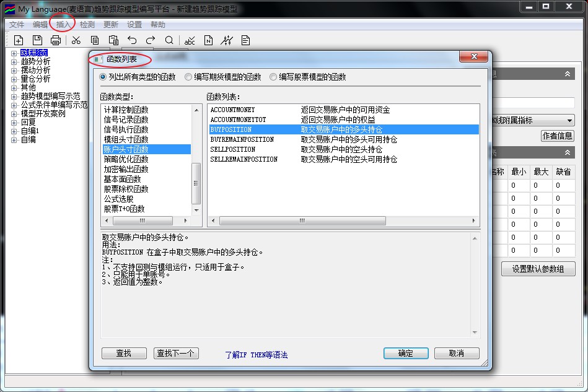
Task: Click the New file toolbar icon
Action: [x=19, y=40]
